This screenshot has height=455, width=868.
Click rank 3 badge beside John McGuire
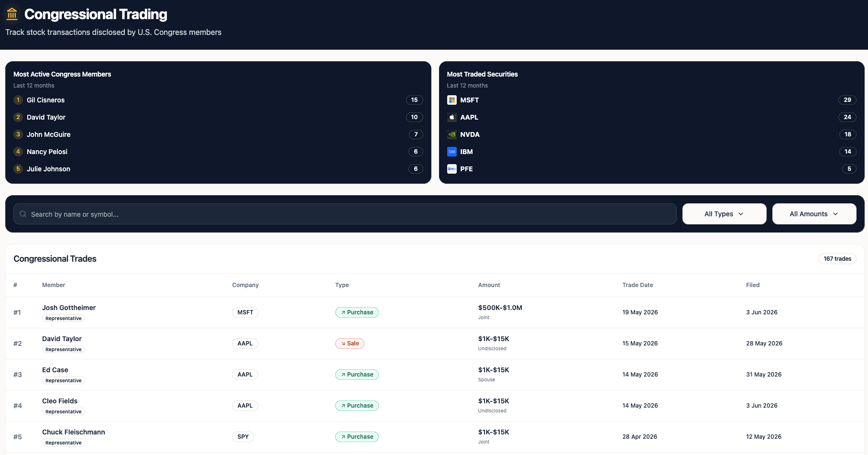point(18,134)
